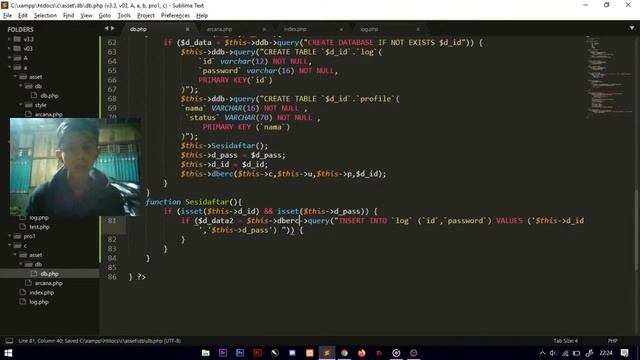Open the tab list dropdown at tab bar end
640x360 pixels.
tap(631, 29)
